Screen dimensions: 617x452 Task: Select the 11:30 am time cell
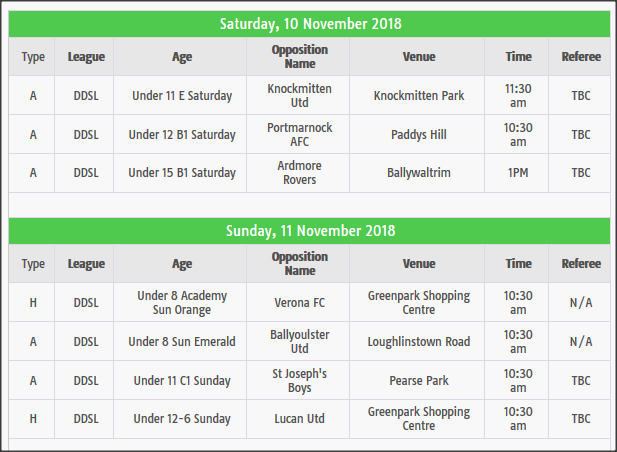coord(517,95)
